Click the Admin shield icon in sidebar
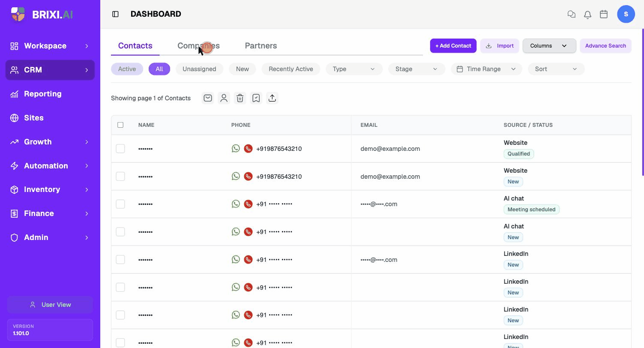This screenshot has width=644, height=348. pyautogui.click(x=15, y=237)
